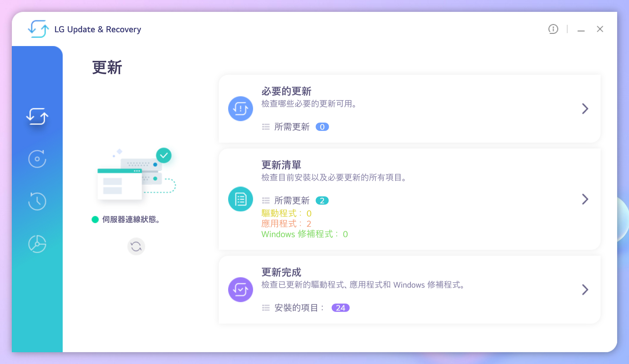Click the 更新完成 card description text
The height and width of the screenshot is (364, 629).
[364, 285]
